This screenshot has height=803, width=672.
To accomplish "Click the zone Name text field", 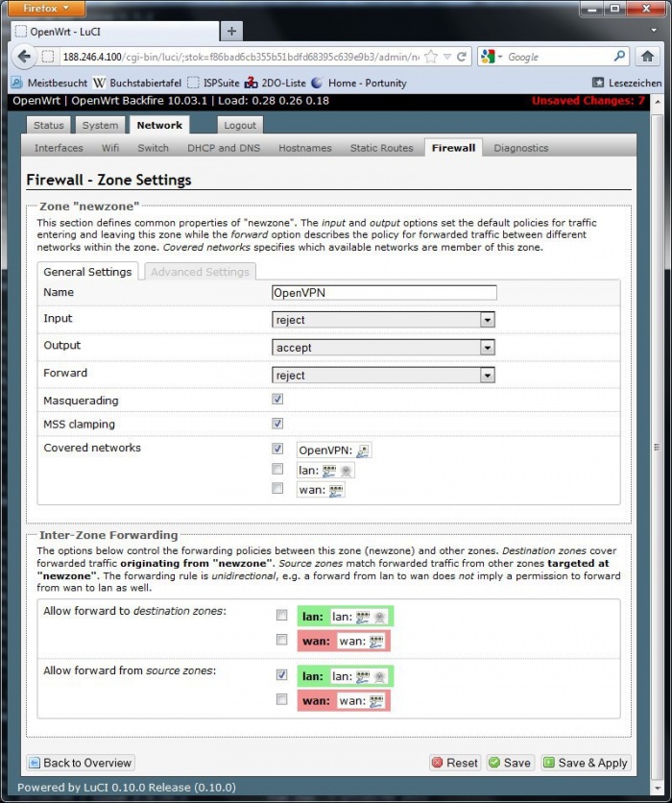I will (384, 293).
